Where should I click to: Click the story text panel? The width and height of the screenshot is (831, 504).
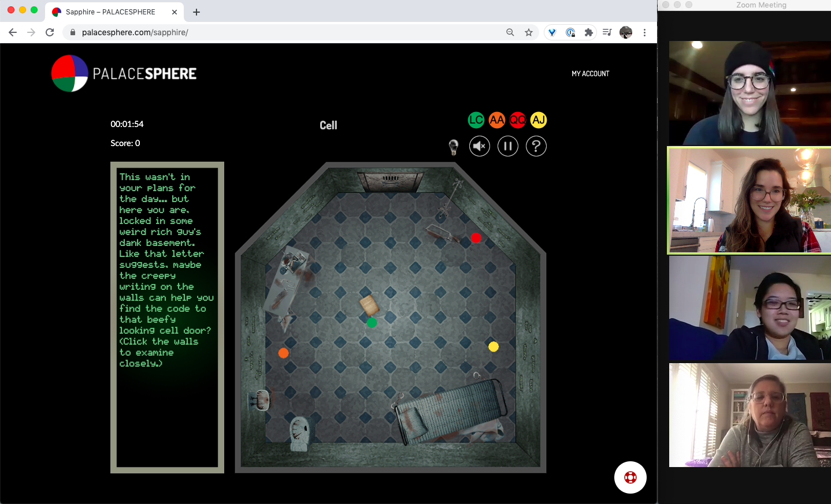[167, 318]
